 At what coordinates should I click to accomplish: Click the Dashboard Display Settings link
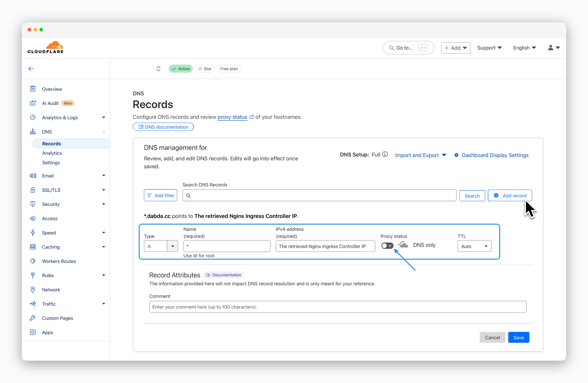tap(495, 155)
